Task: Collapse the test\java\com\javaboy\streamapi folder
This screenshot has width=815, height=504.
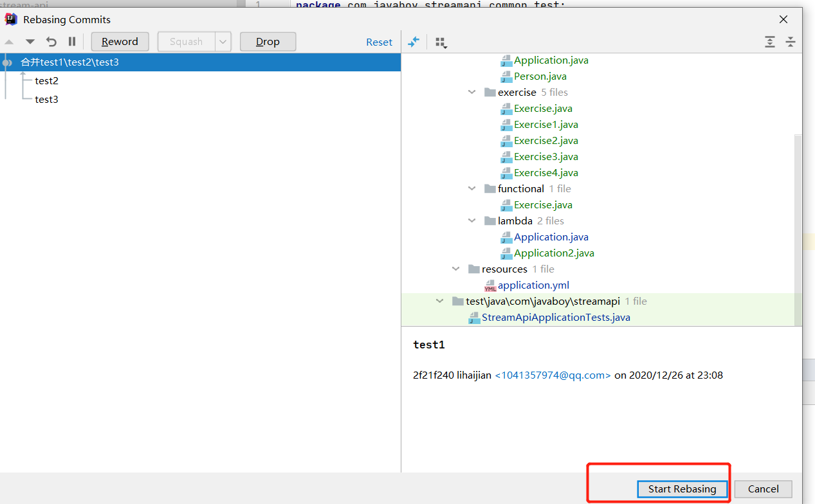Action: [440, 301]
